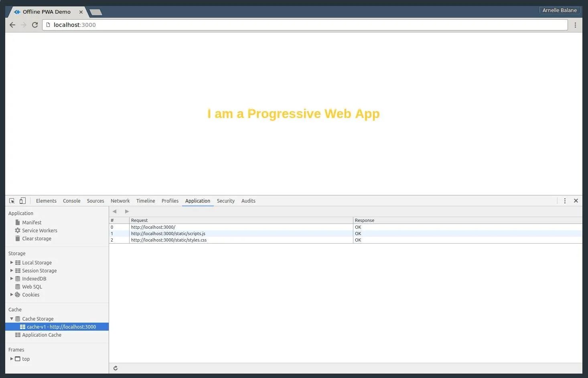The image size is (588, 378).
Task: Collapse the Cache Storage tree
Action: (x=12, y=319)
